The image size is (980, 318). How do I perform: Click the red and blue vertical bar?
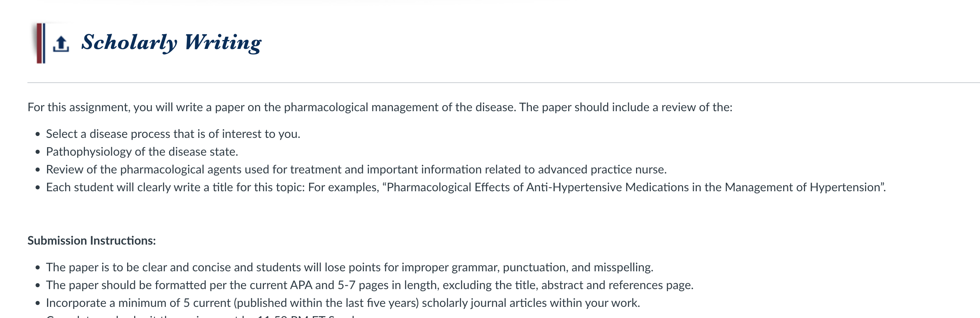tap(41, 43)
